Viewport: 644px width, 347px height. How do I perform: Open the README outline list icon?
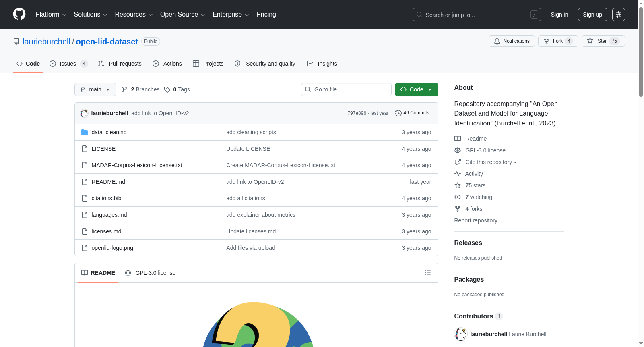428,273
